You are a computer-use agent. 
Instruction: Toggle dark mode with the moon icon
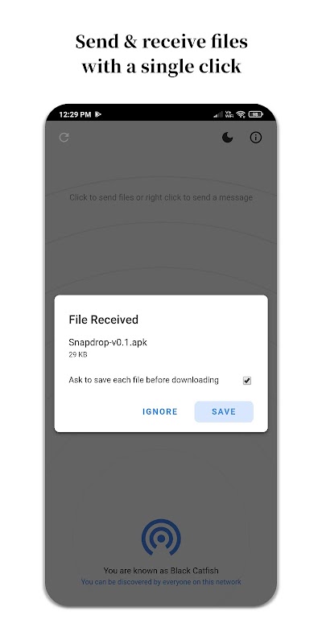pos(228,137)
